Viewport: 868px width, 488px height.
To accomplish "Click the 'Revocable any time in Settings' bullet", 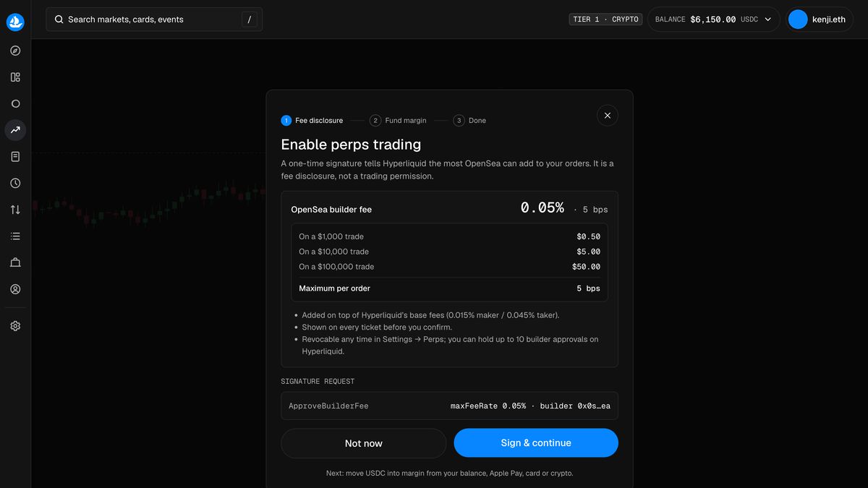I will 450,345.
